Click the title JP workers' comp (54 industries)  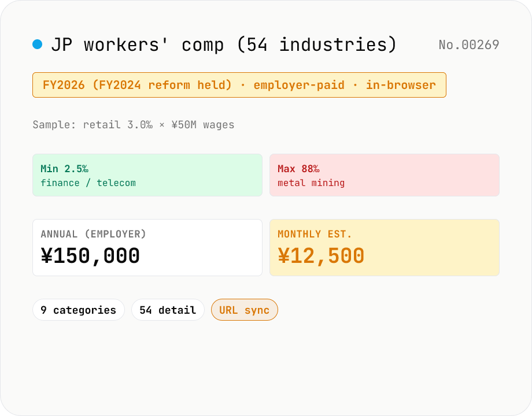[224, 44]
